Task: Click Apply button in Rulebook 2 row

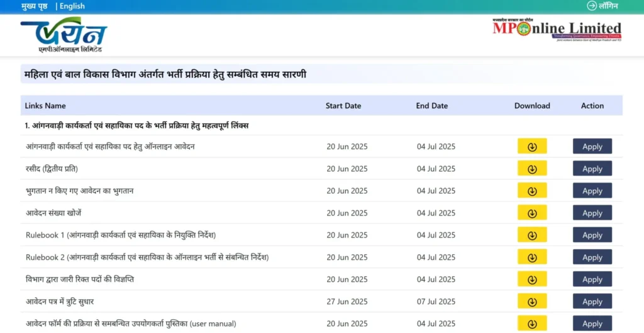Action: tap(592, 257)
